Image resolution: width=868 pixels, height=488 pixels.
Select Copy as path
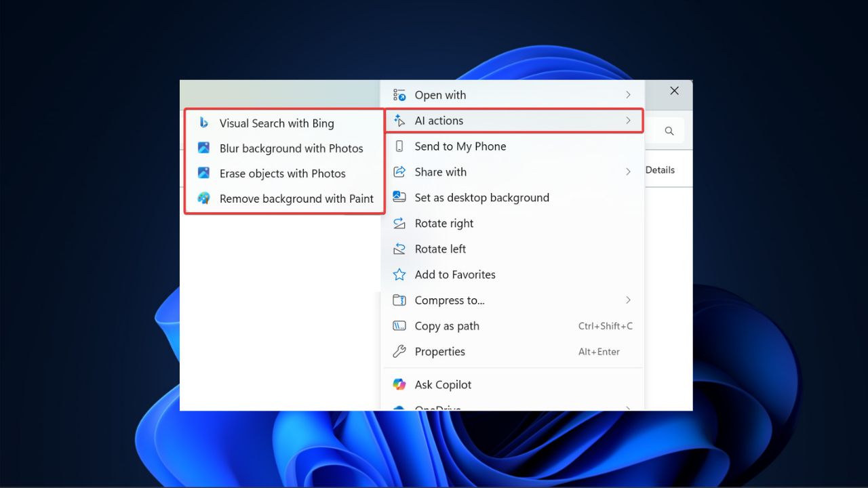tap(446, 326)
